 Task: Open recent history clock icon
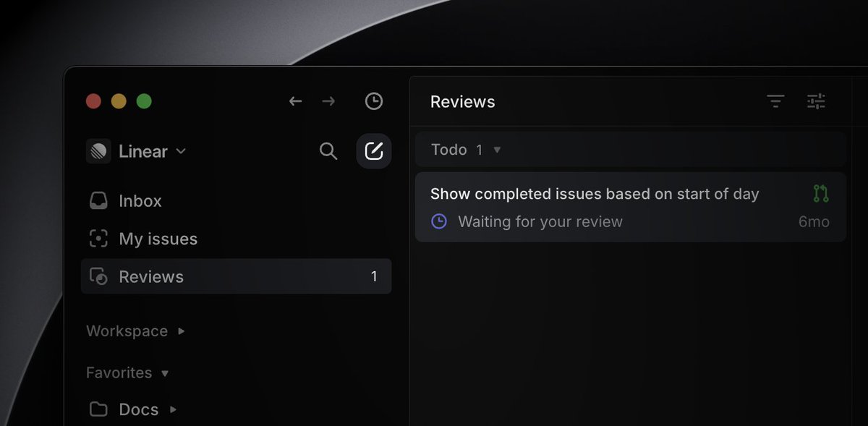(373, 101)
